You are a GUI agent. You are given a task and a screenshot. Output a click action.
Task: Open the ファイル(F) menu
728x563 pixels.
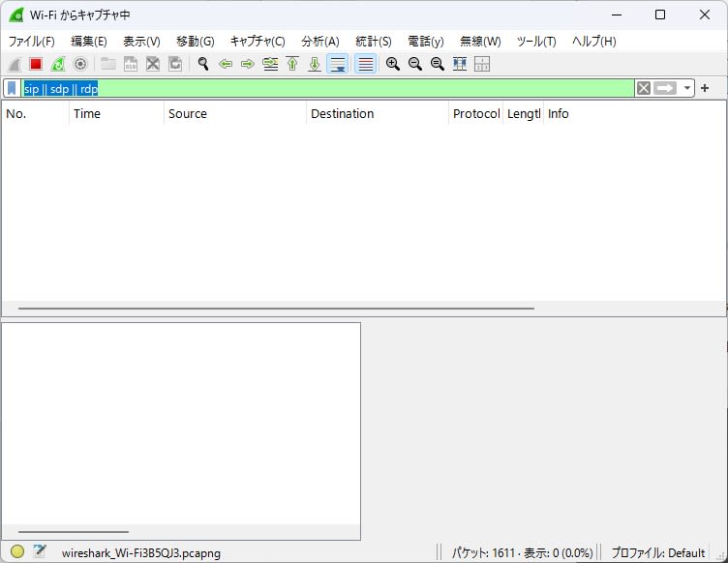pos(32,42)
